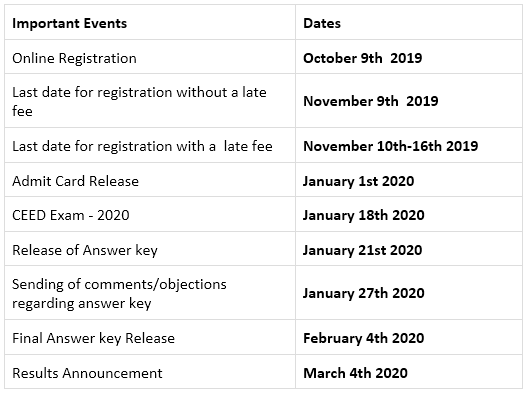Click Sending of comments/objections regarding answer key
Image resolution: width=528 pixels, height=394 pixels.
(x=119, y=294)
